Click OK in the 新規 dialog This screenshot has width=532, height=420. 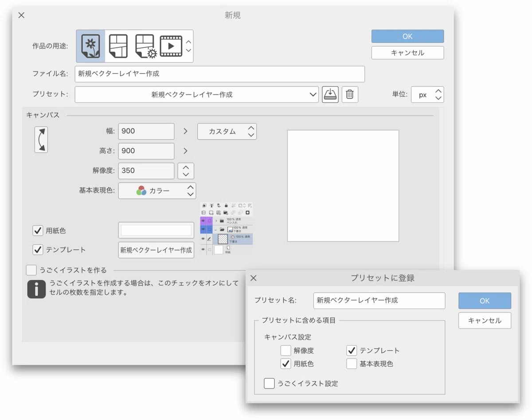tap(407, 36)
